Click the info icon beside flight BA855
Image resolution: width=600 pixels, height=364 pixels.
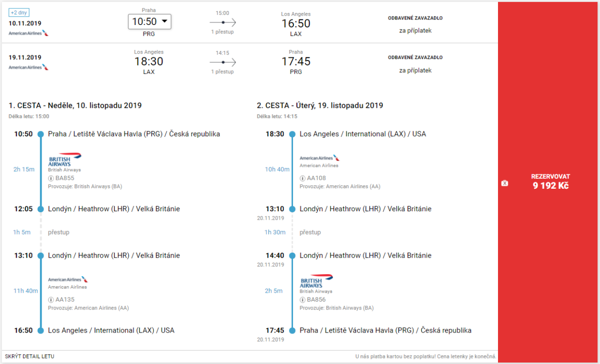[x=51, y=178]
